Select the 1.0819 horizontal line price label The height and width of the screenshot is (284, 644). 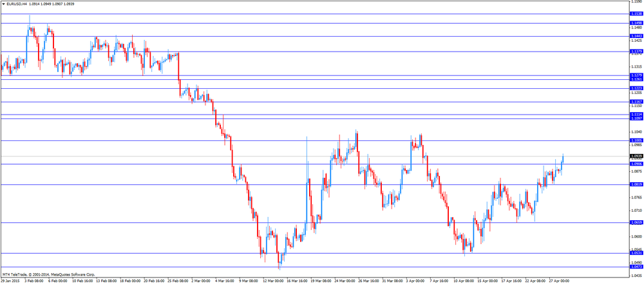coord(636,185)
